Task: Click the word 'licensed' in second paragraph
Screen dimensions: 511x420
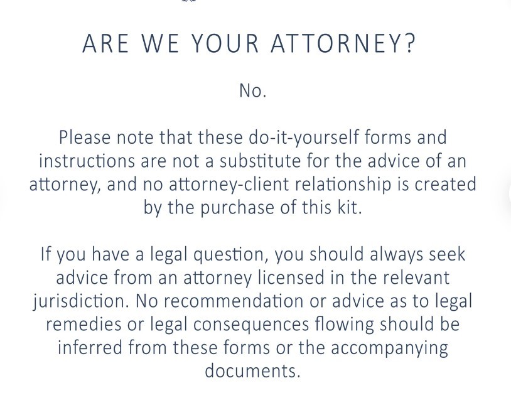Action: coord(291,277)
